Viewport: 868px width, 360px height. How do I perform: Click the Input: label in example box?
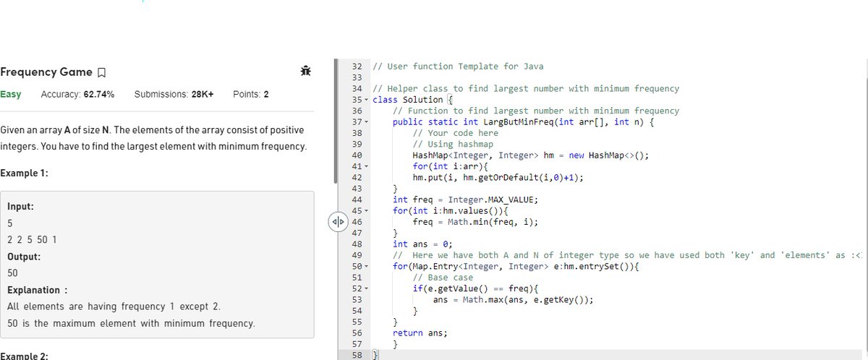coord(20,207)
